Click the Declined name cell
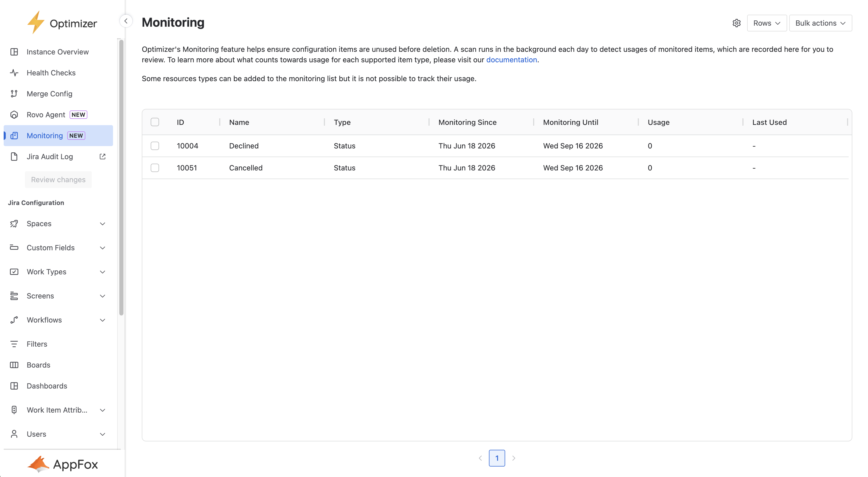Image resolution: width=868 pixels, height=477 pixels. click(244, 146)
